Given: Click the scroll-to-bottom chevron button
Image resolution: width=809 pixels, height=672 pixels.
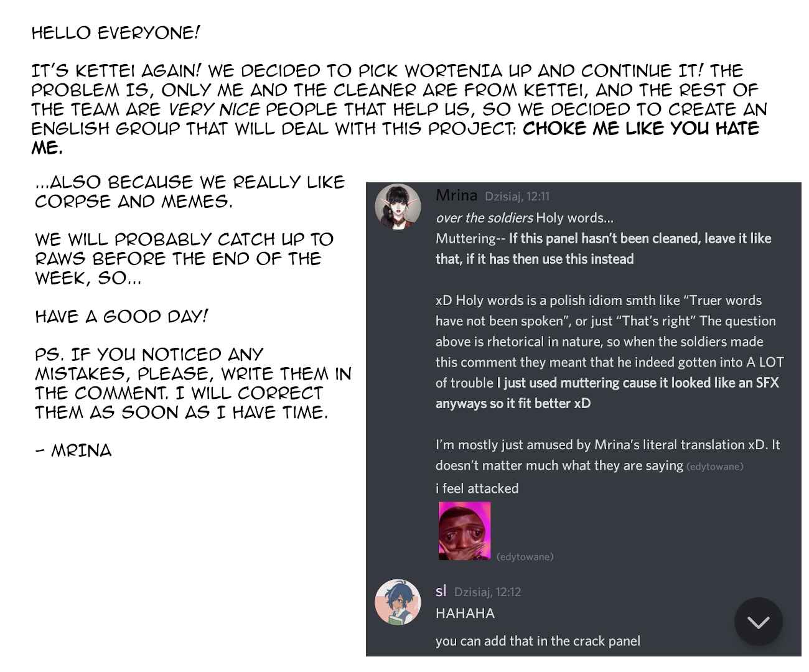Looking at the screenshot, I should [758, 622].
